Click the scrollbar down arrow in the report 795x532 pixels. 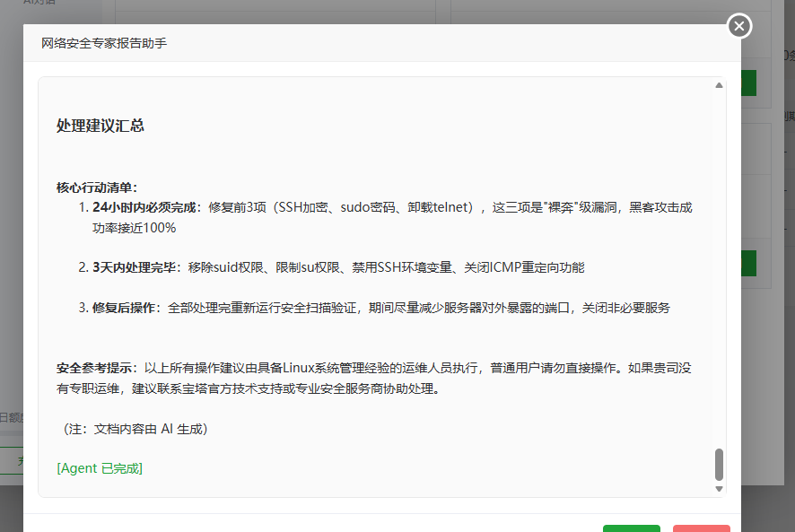[718, 489]
